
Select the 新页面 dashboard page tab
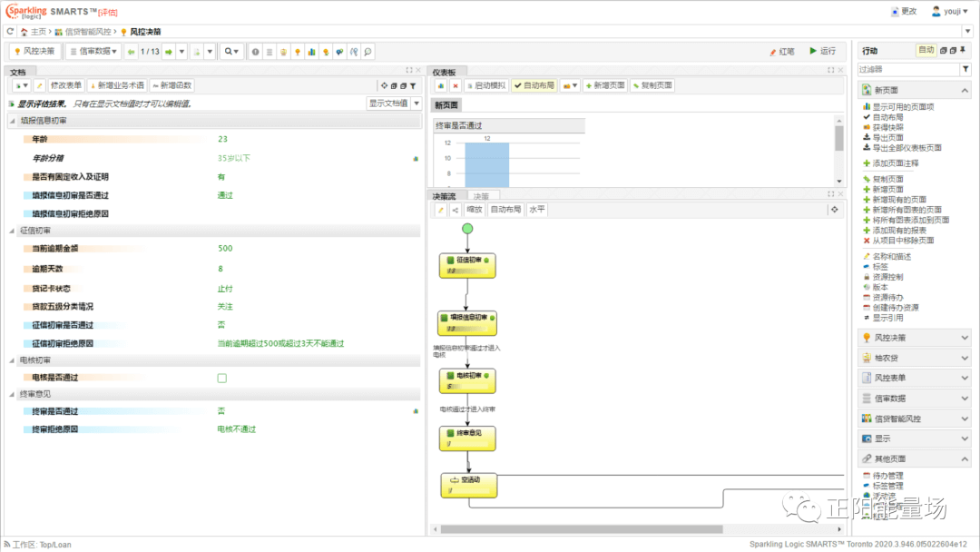446,105
